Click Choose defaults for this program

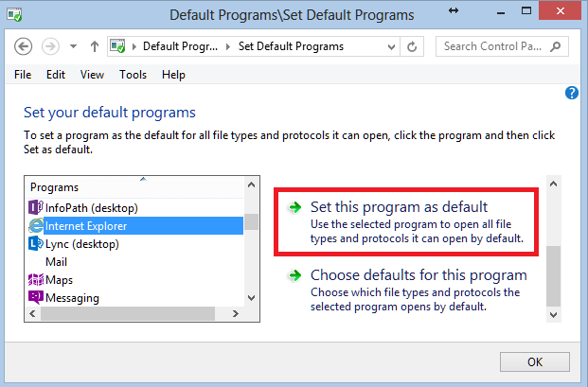pyautogui.click(x=419, y=275)
